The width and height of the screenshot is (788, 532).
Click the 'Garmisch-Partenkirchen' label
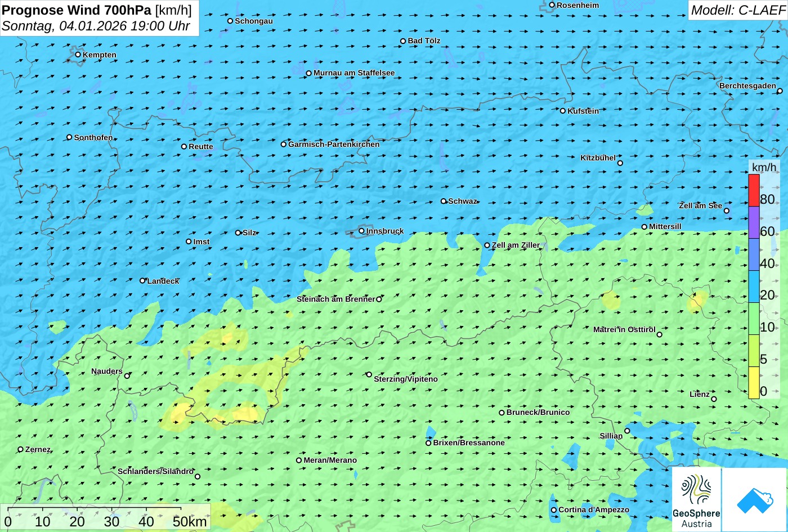click(x=334, y=144)
